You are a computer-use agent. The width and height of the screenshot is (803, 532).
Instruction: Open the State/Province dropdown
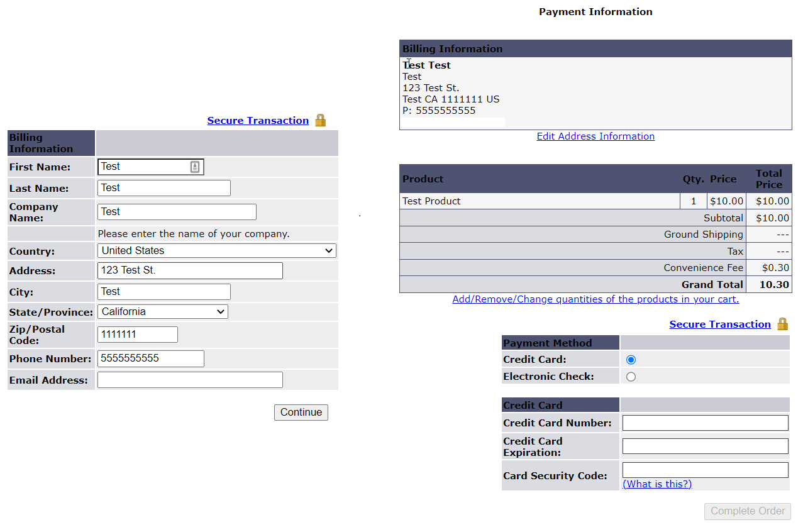pos(163,311)
